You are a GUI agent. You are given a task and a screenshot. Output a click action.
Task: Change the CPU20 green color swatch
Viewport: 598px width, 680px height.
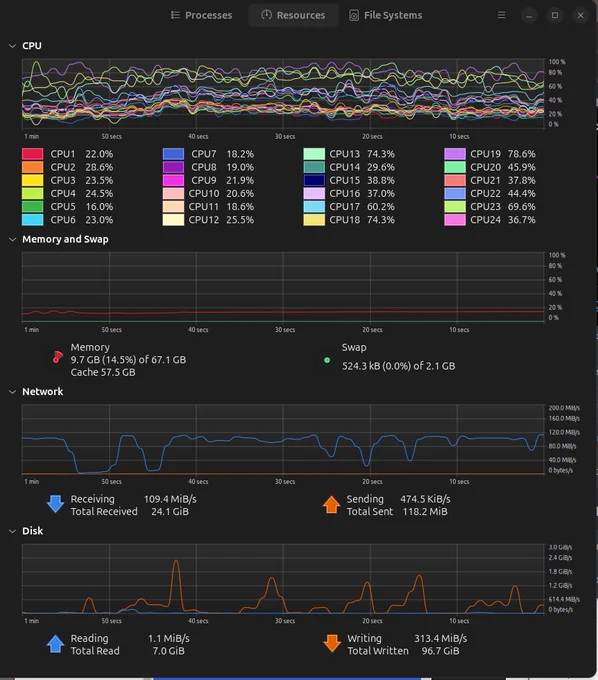click(x=455, y=167)
